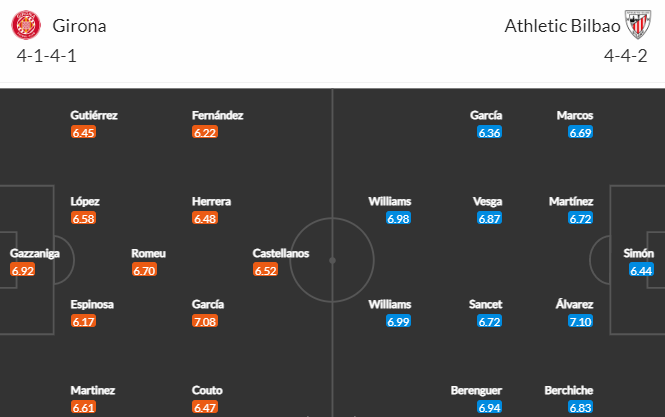665x417 pixels.
Task: Click Athletic Bilbao's 4-4-2 formation label
Action: point(626,56)
